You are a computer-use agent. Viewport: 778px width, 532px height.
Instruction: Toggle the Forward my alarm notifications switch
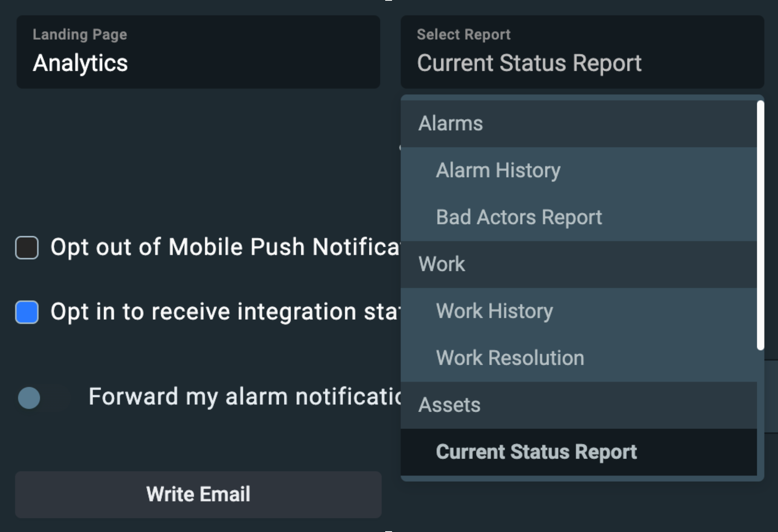pos(42,398)
